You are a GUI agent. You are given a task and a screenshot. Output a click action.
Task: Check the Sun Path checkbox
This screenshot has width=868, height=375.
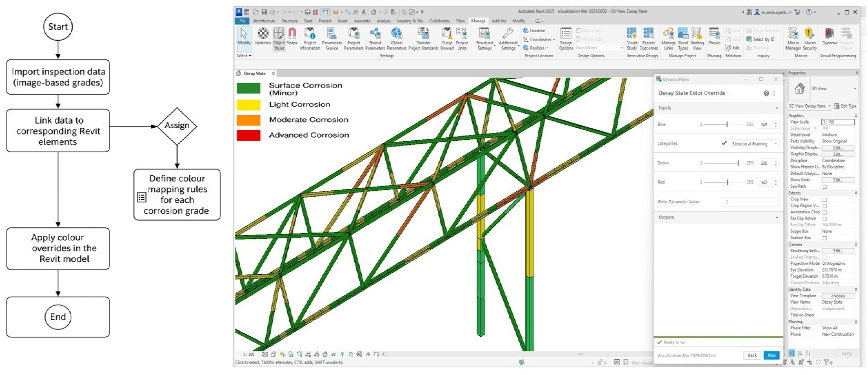click(x=825, y=187)
